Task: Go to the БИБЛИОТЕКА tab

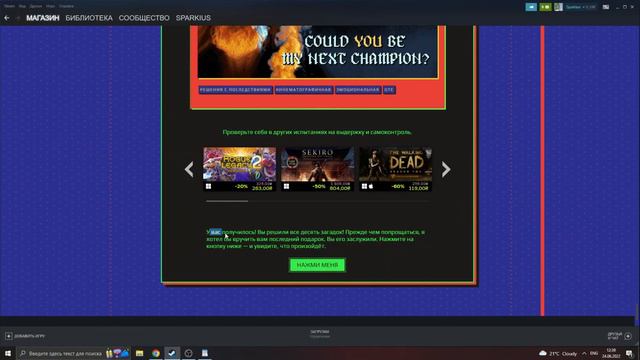Action: [x=89, y=18]
